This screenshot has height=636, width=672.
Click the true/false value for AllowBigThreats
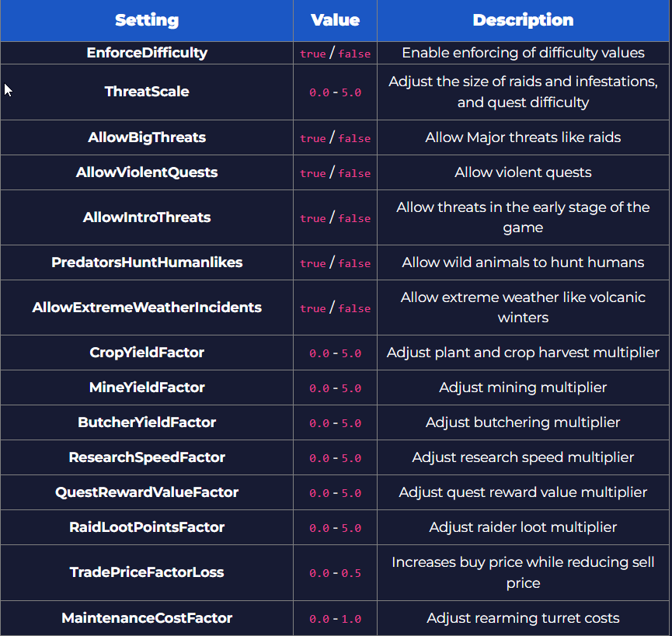pos(335,138)
